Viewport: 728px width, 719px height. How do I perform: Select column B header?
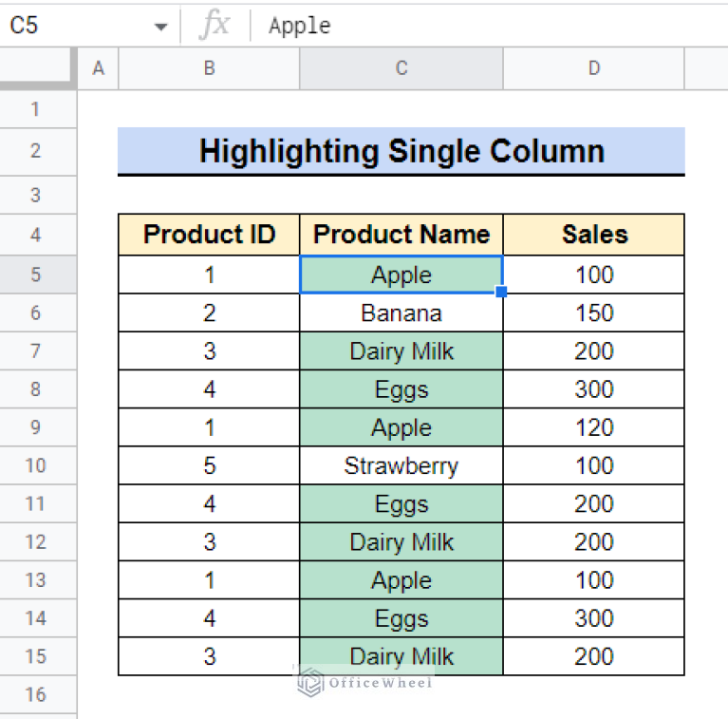[209, 68]
